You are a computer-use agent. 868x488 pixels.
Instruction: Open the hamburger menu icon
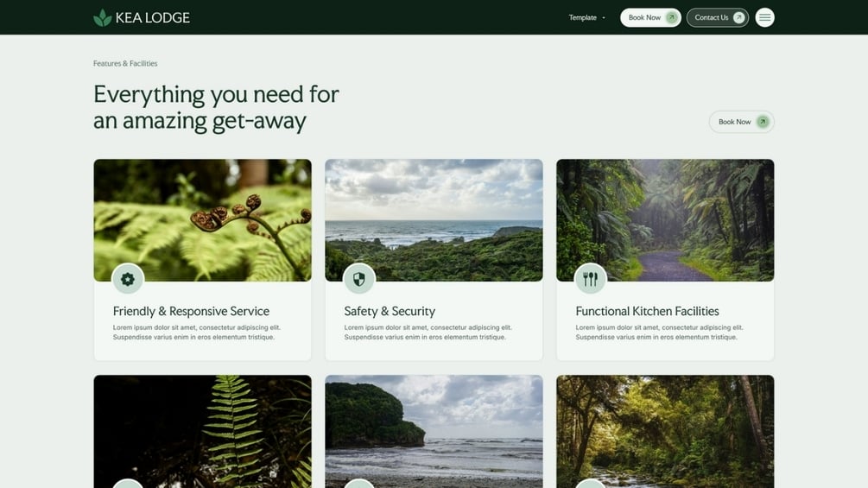point(764,17)
